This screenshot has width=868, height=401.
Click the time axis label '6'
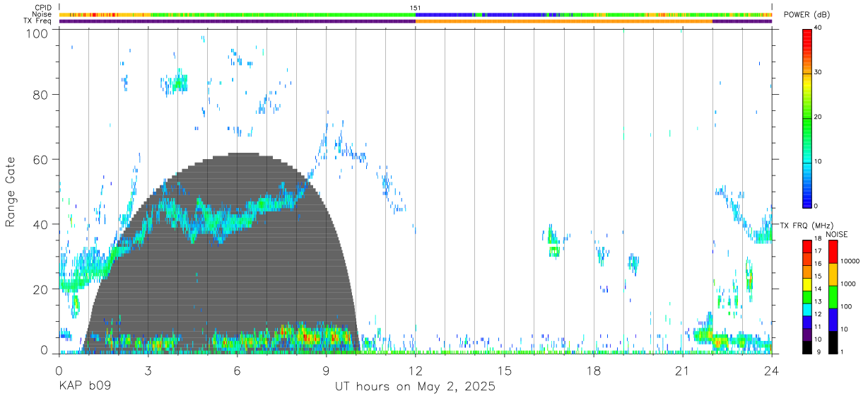tap(237, 371)
